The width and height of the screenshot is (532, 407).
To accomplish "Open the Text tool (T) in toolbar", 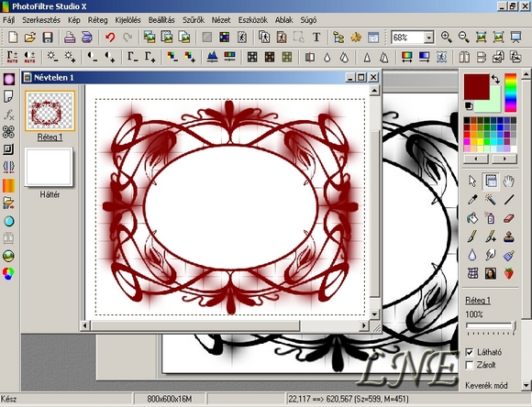I will 316,37.
